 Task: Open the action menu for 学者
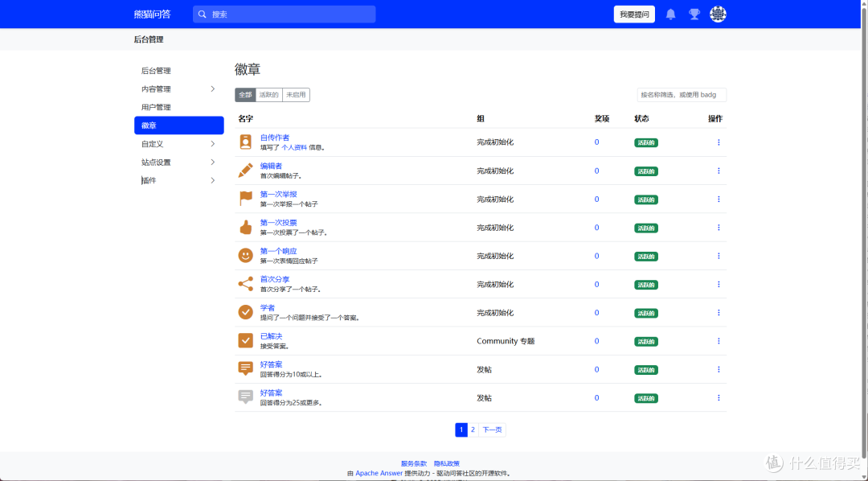719,313
